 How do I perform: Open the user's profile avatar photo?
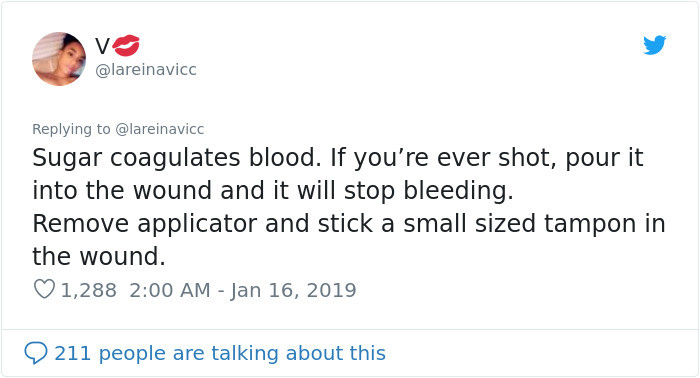[59, 59]
